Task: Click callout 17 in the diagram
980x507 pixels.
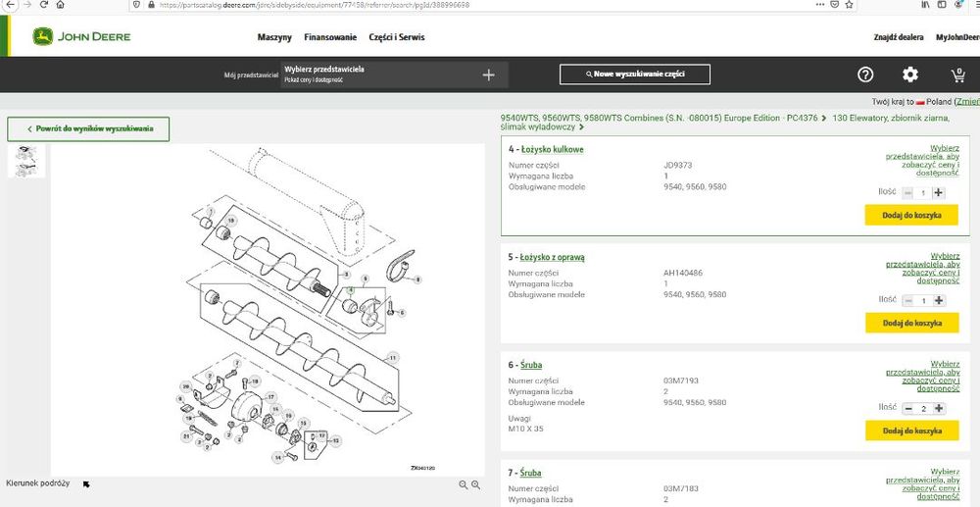Action: 270,396
